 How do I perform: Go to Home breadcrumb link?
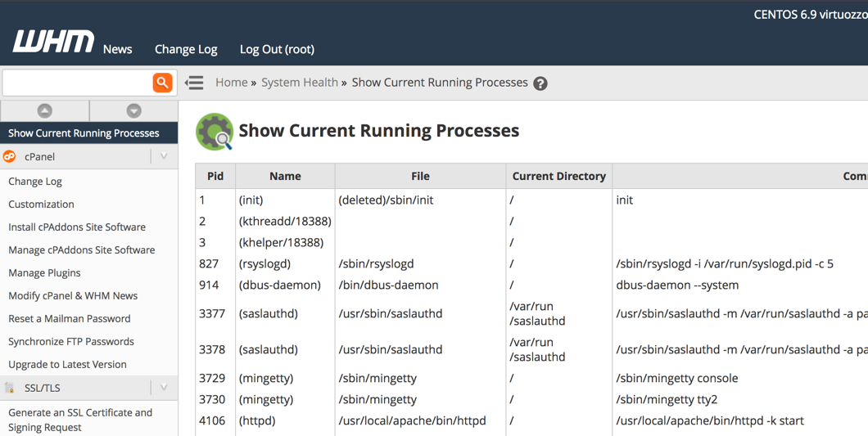pyautogui.click(x=231, y=83)
